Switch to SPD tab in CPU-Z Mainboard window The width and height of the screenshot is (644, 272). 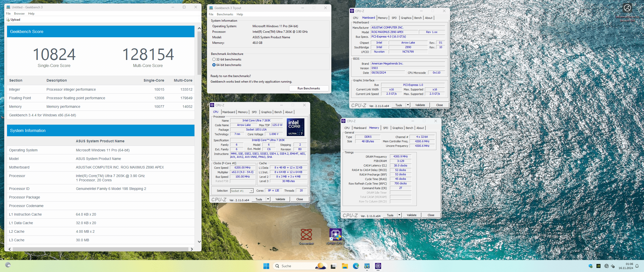(394, 18)
